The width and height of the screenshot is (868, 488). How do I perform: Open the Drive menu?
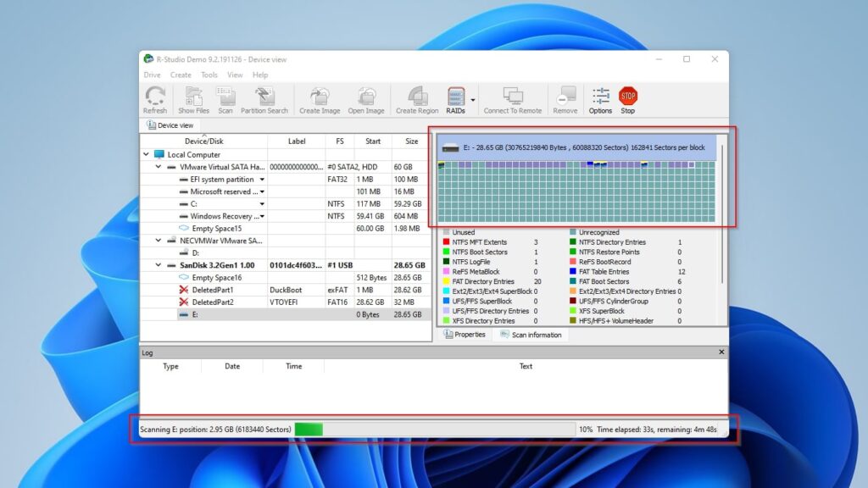point(152,75)
